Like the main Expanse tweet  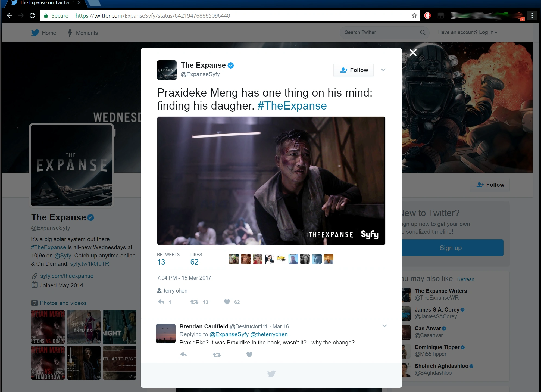(227, 302)
